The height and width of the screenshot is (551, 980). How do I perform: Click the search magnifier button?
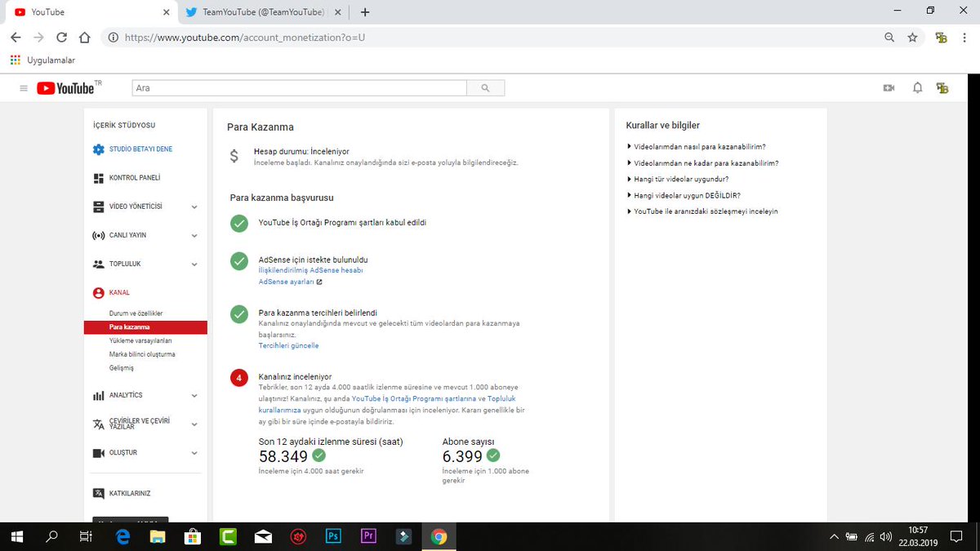coord(486,88)
